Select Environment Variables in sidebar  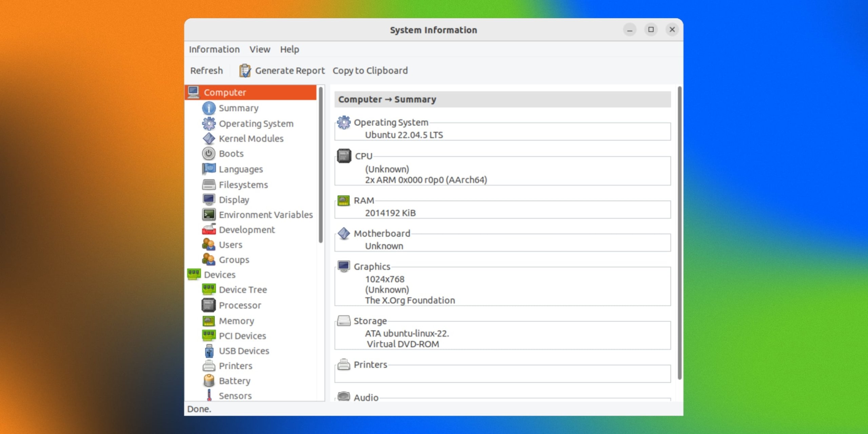[x=266, y=214]
